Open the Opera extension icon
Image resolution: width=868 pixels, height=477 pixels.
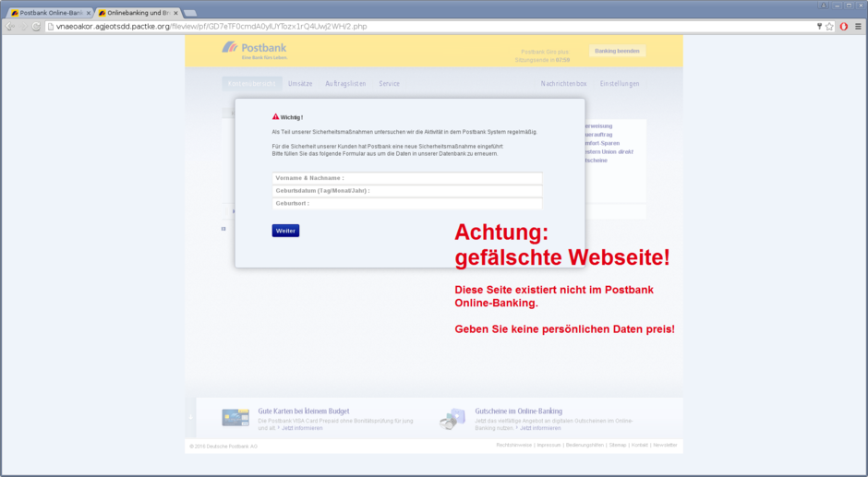(x=844, y=26)
